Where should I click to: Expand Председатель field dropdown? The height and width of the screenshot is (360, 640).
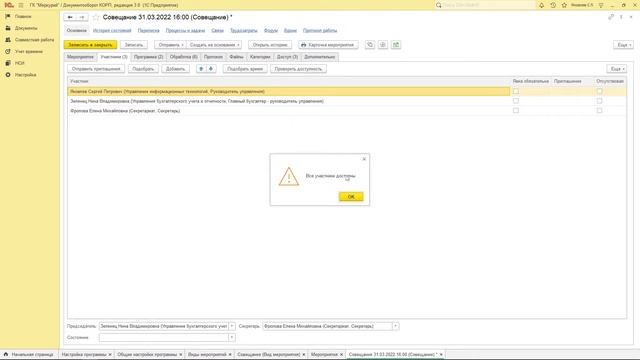(x=232, y=326)
